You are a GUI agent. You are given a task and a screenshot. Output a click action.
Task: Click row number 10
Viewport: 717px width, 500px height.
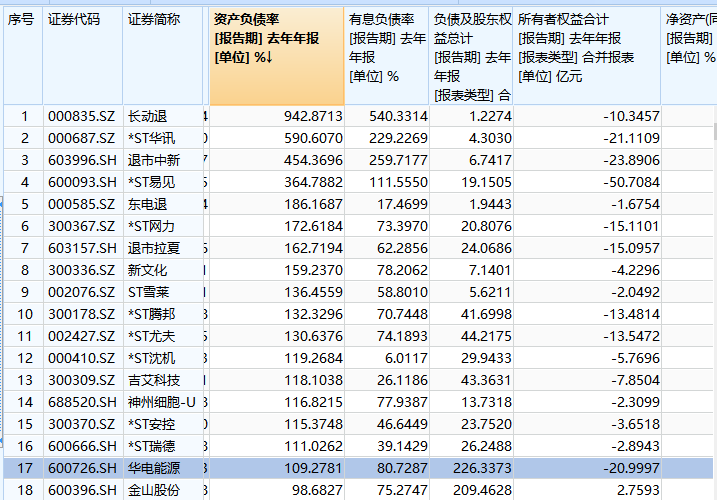click(x=24, y=314)
